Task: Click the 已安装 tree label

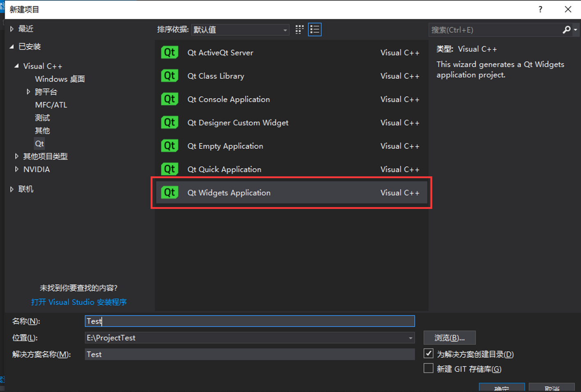Action: point(30,47)
